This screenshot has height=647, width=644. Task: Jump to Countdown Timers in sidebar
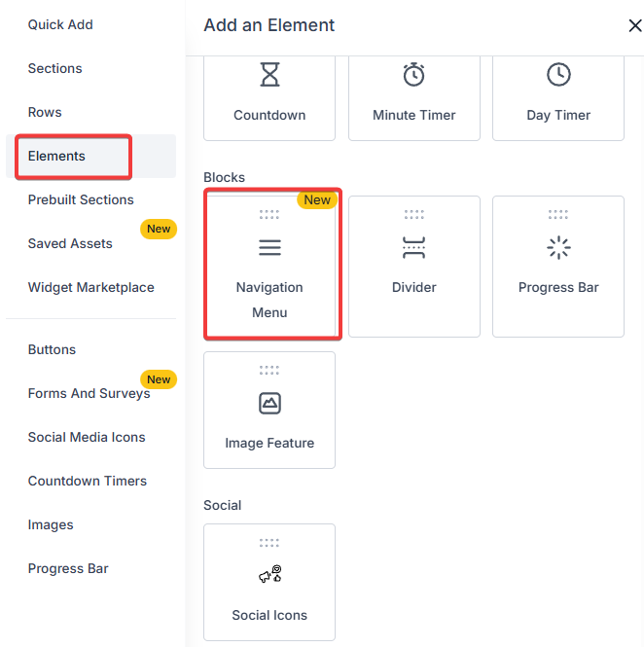(x=88, y=481)
